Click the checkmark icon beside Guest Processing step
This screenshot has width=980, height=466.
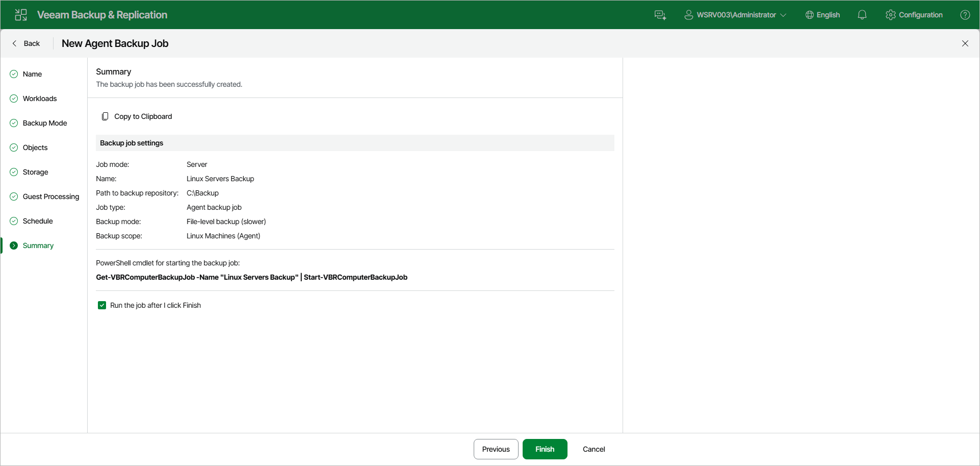pyautogui.click(x=14, y=197)
